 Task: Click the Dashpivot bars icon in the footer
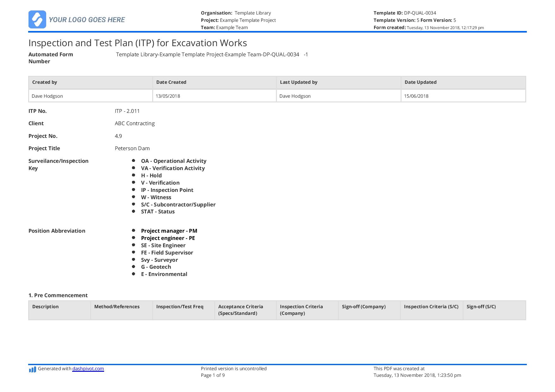(x=32, y=369)
